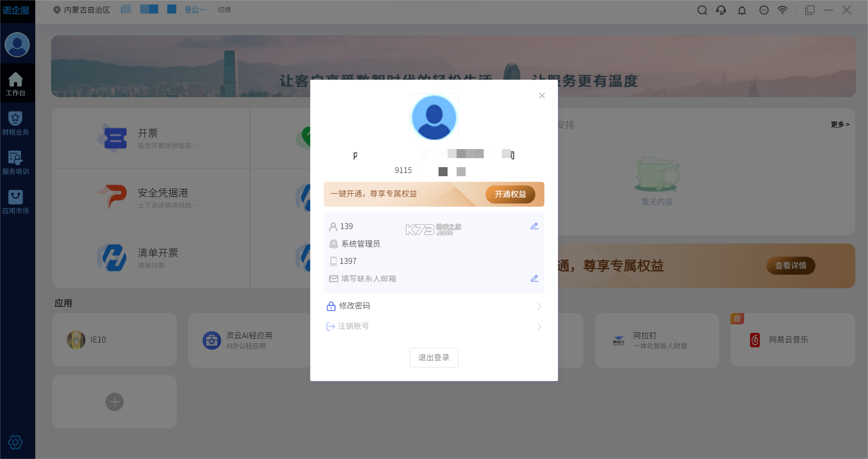The height and width of the screenshot is (459, 868).
Task: Open settings gear in sidebar
Action: pyautogui.click(x=15, y=442)
